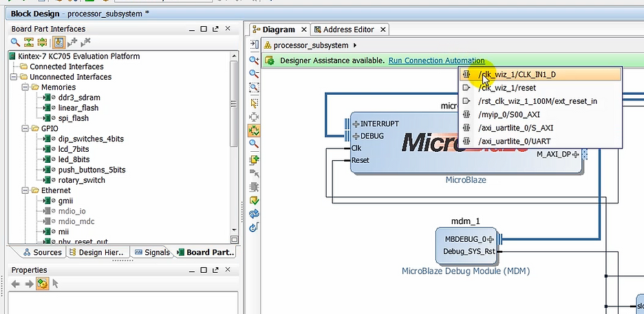Click the Zoom Out icon in diagram toolbar
Image resolution: width=644 pixels, height=314 pixels.
254,74
